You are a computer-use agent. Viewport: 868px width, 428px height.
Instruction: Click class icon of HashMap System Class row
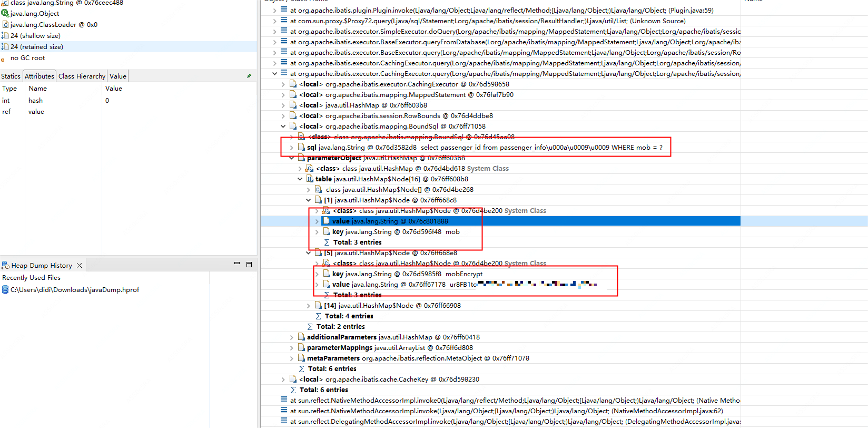tap(309, 168)
